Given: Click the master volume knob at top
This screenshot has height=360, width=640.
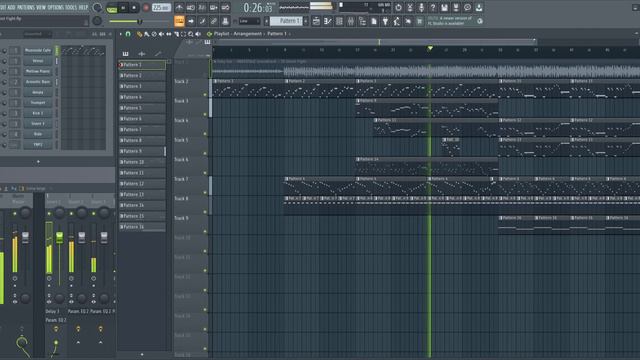Looking at the screenshot, I should click(97, 8).
